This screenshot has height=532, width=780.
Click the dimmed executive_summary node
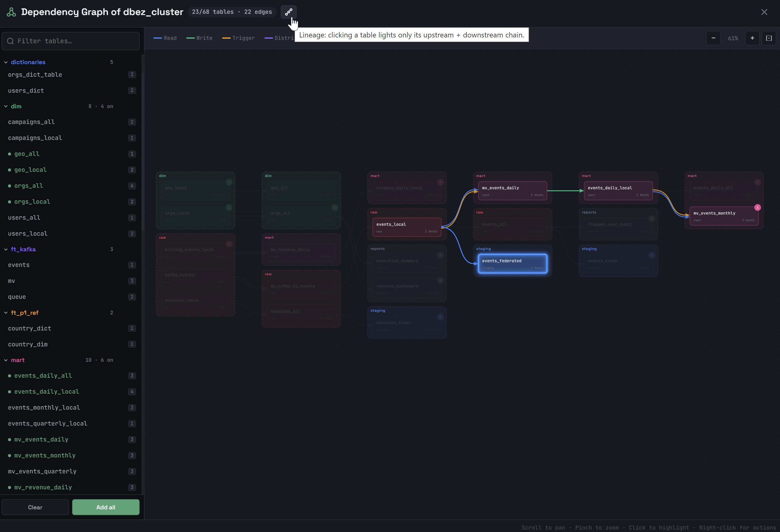tap(407, 264)
